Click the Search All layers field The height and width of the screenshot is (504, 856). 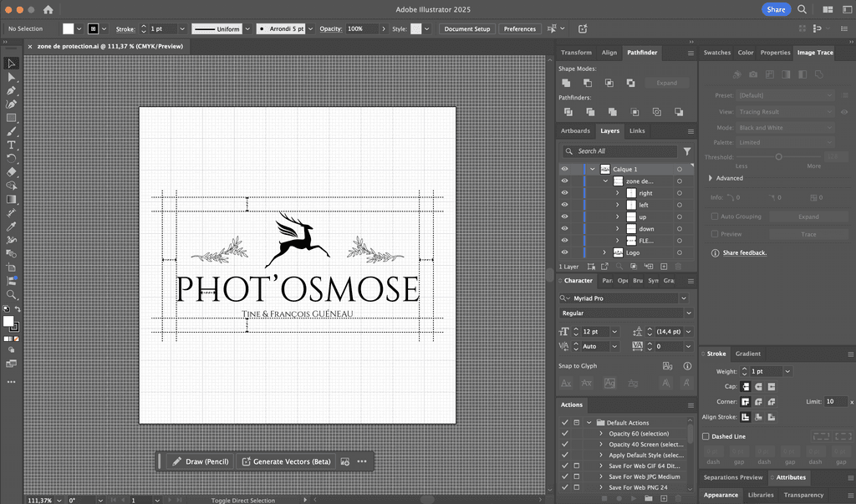(x=619, y=151)
